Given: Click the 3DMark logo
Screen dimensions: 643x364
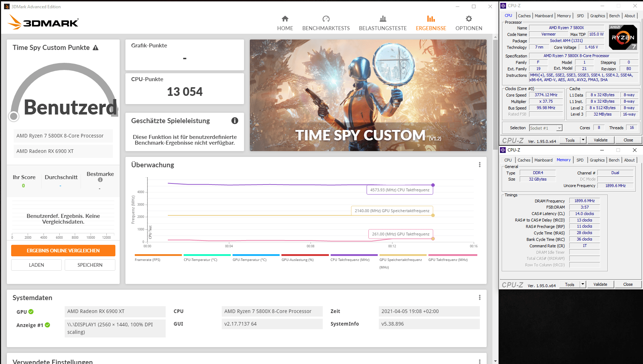Looking at the screenshot, I should 43,22.
